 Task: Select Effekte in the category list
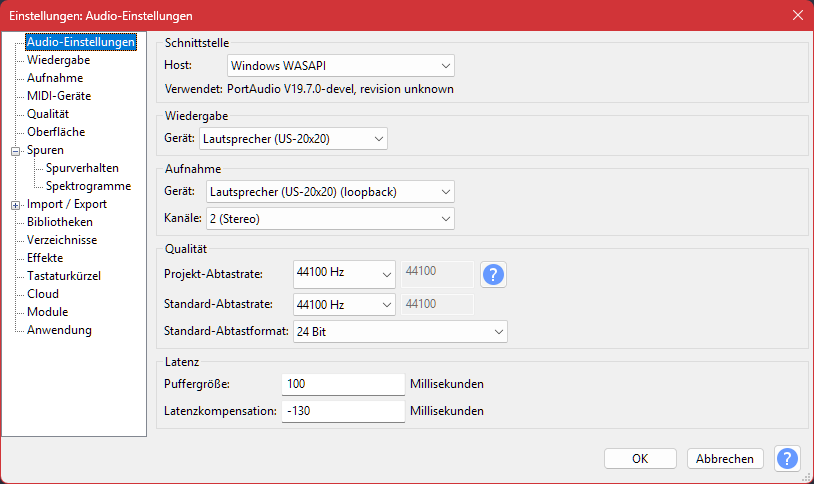[45, 258]
